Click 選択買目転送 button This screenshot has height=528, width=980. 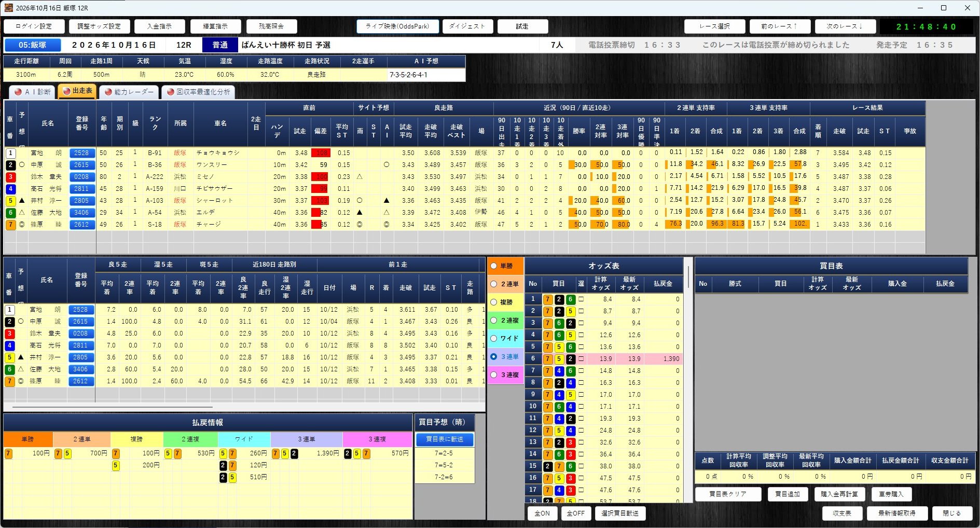coord(620,513)
